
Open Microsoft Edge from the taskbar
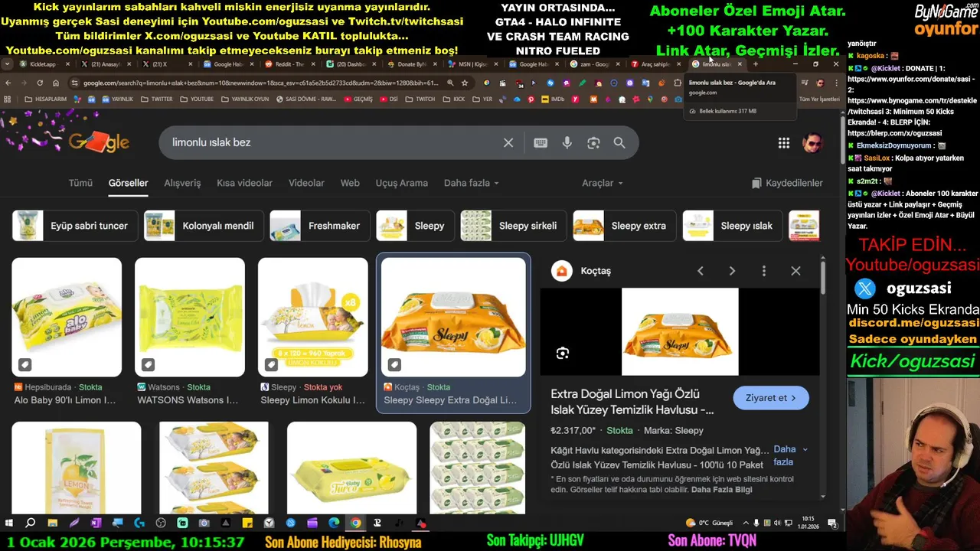click(334, 523)
